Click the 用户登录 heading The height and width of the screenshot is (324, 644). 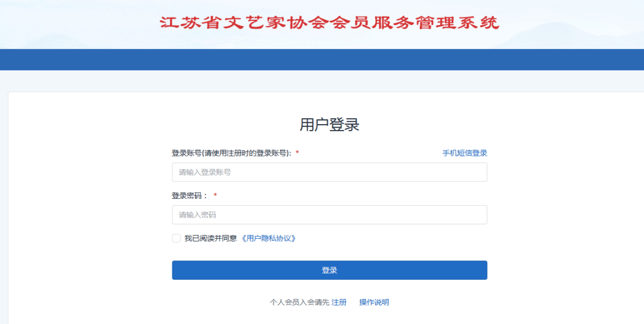point(329,125)
